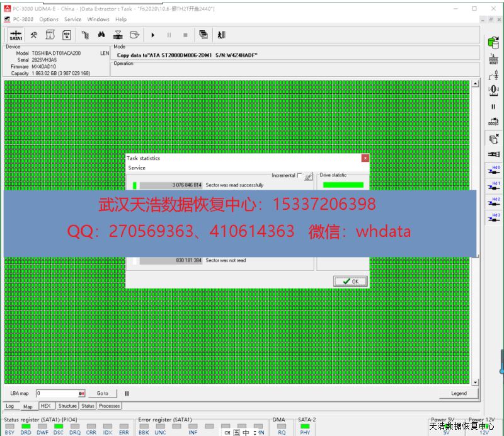Click the Legend button
The image size is (504, 436).
pyautogui.click(x=459, y=393)
